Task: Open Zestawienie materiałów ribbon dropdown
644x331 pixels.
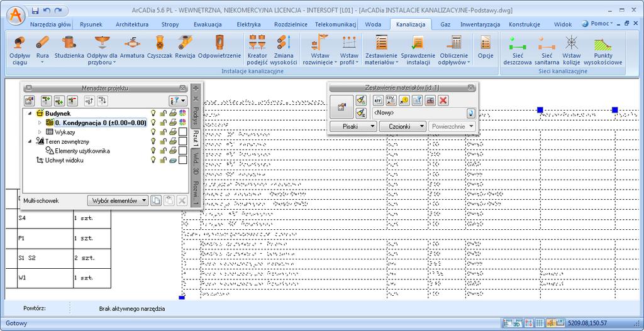Action: [397, 63]
